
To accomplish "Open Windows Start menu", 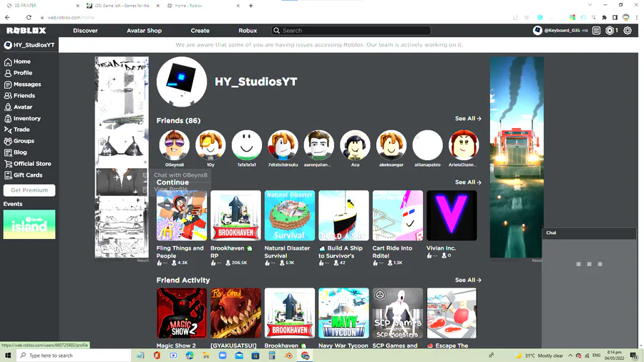I will [x=8, y=356].
